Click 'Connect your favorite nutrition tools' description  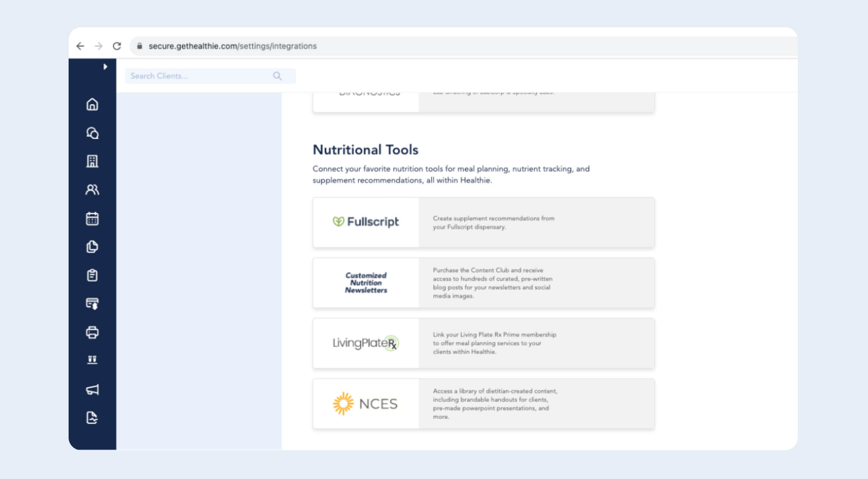coord(451,174)
